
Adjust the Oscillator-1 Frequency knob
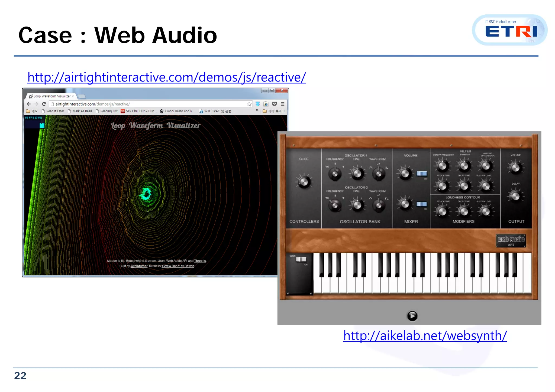point(335,174)
